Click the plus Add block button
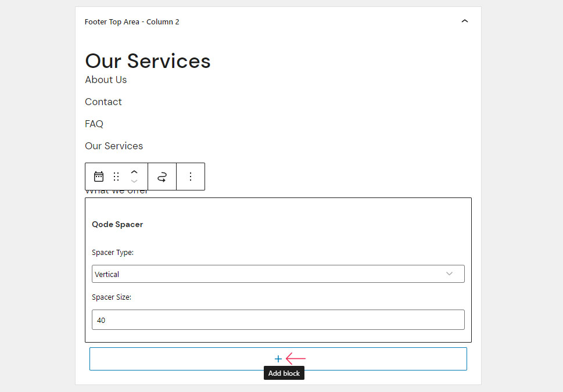563x392 pixels. [278, 359]
